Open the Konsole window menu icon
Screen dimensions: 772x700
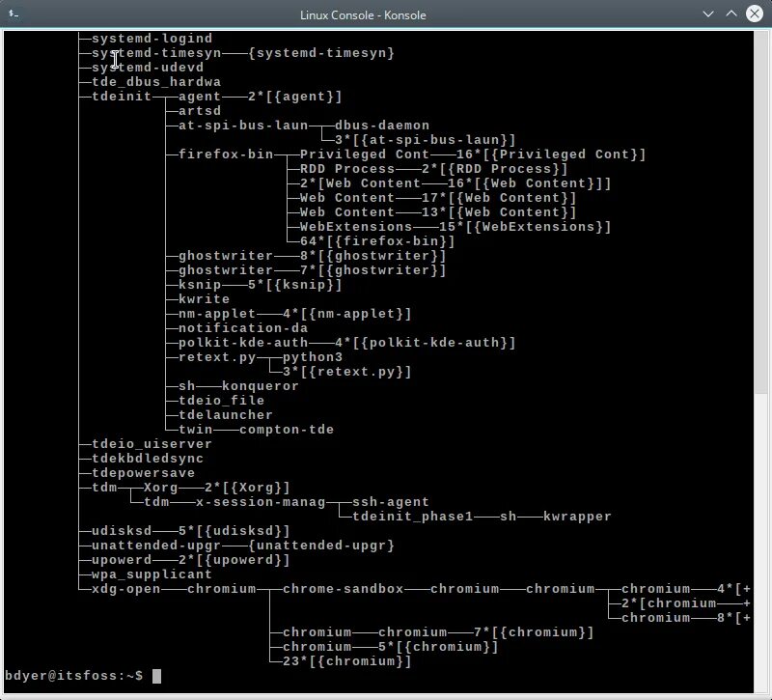pos(14,14)
